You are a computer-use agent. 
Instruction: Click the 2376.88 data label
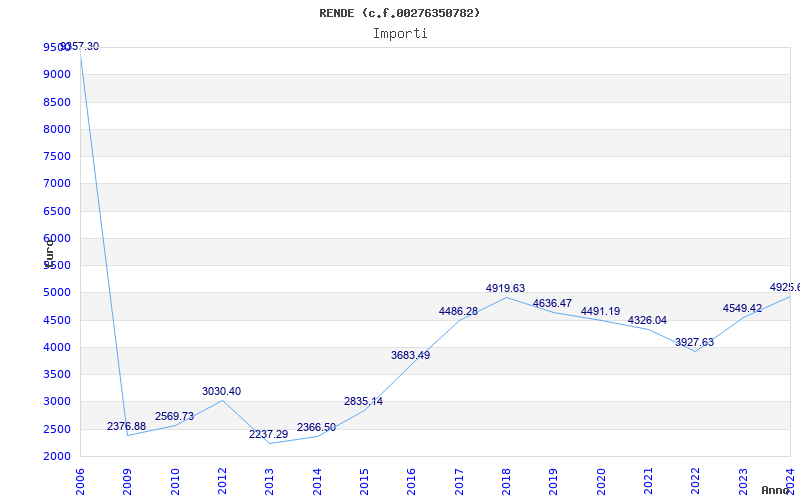127,427
